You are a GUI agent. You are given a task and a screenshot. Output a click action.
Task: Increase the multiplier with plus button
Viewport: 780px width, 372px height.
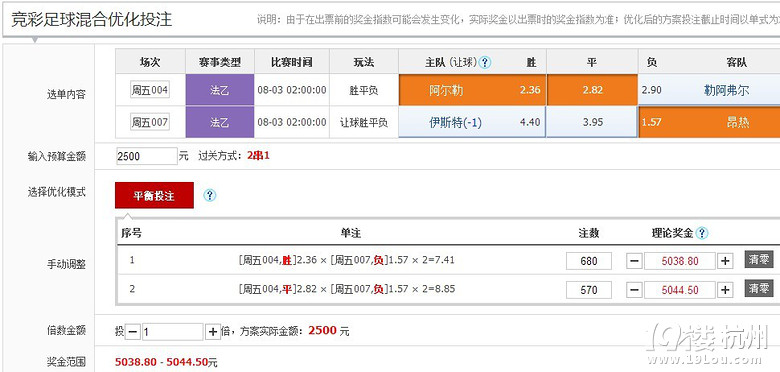tap(213, 332)
